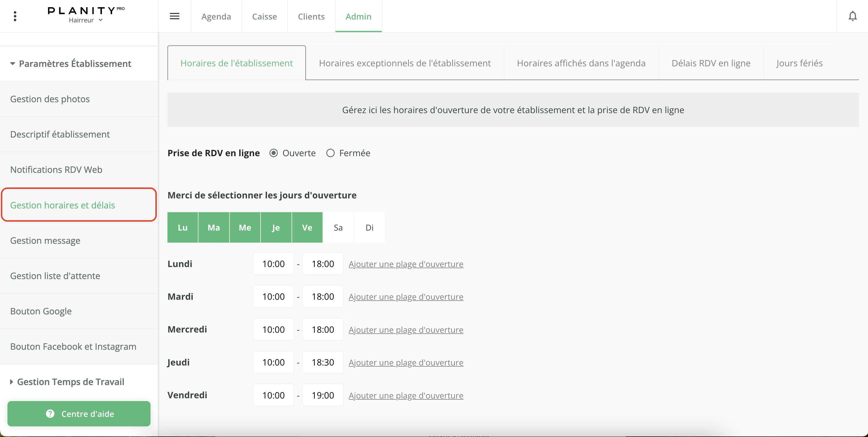
Task: Select the Fermée radio button
Action: click(330, 153)
